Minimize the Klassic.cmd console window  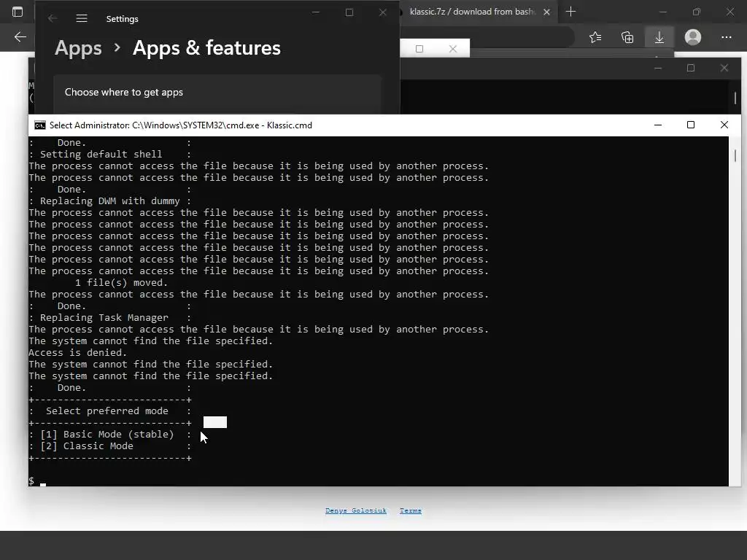click(658, 125)
